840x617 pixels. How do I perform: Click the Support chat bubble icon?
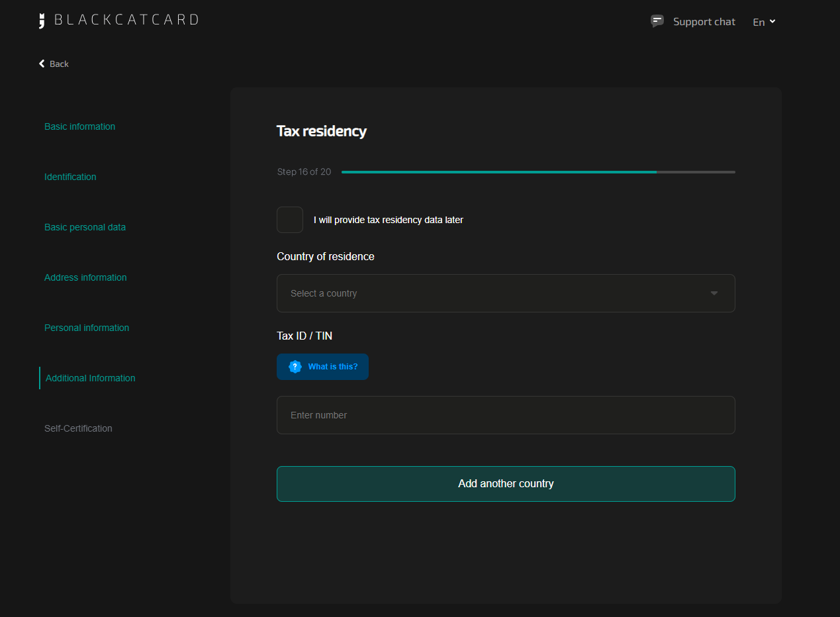(657, 21)
